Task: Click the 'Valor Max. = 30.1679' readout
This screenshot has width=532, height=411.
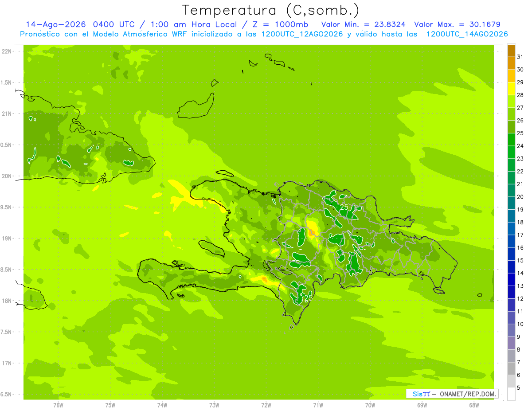Action: pos(457,24)
